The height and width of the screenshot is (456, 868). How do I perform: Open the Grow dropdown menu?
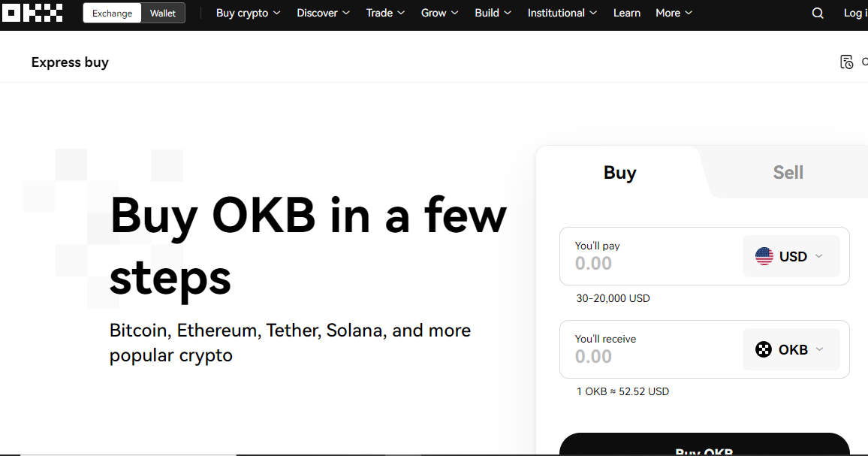click(439, 13)
